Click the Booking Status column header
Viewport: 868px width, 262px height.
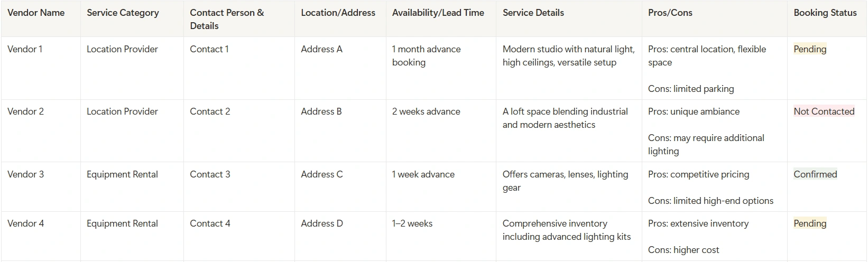825,13
